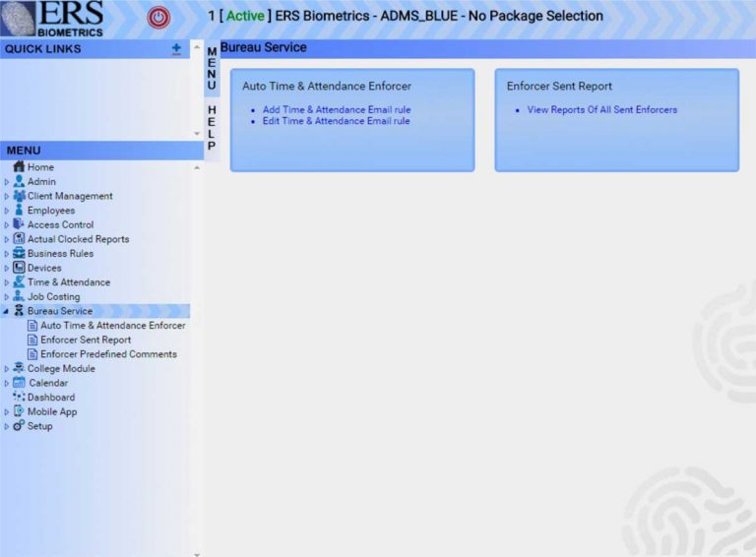This screenshot has height=557, width=756.
Task: Open Auto Time & Attendance Enforcer tree item
Action: point(113,326)
